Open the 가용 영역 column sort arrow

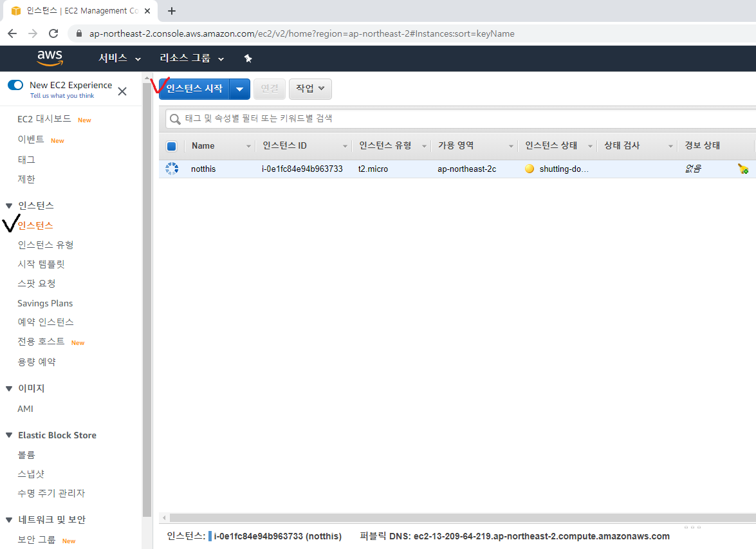pos(511,146)
